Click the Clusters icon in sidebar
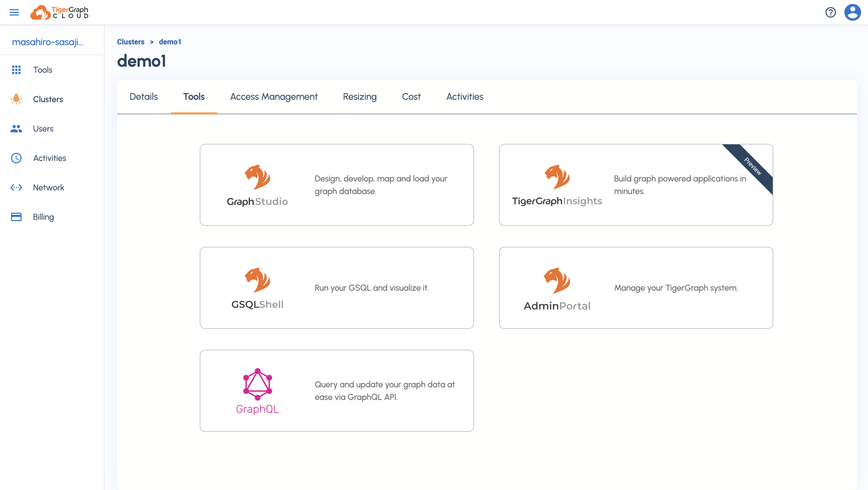 (x=16, y=99)
